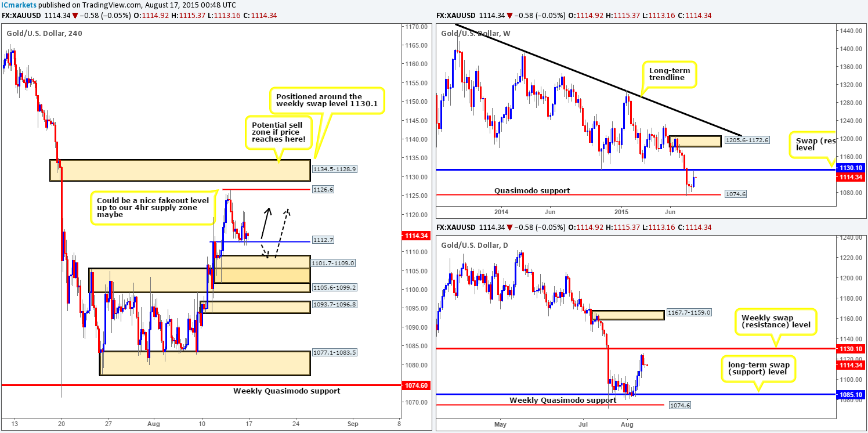Click the 1167.7-1159.0 zone label on the daily chart
Screen dimensions: 868x433
[689, 312]
